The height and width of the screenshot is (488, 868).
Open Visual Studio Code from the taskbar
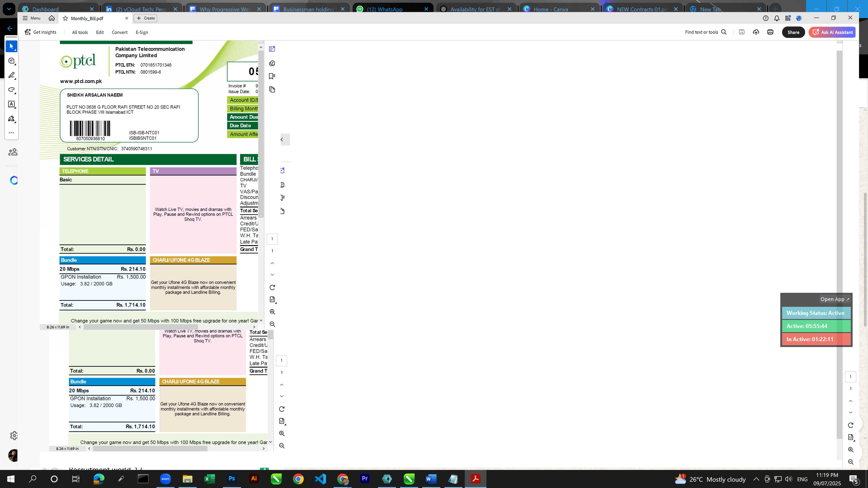tap(321, 479)
